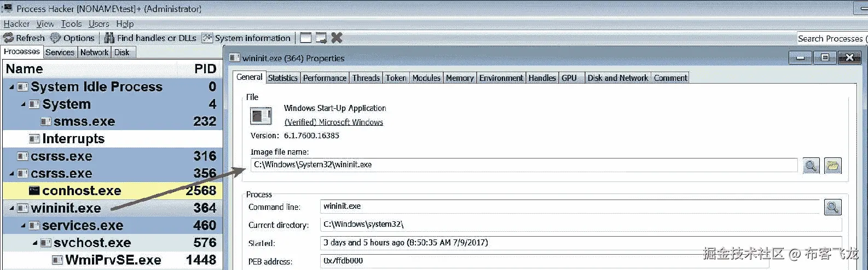Click the Command line field
This screenshot has width=868, height=270.
tap(570, 207)
